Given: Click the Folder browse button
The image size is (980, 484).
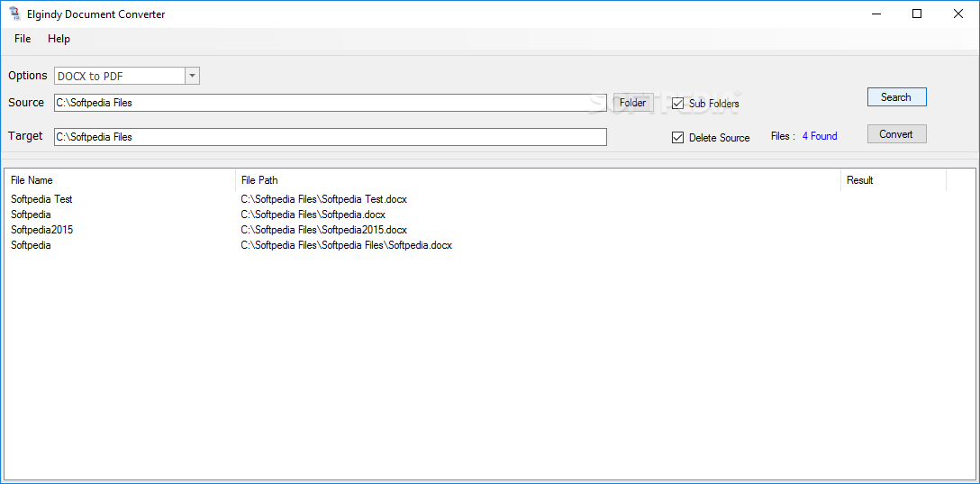Looking at the screenshot, I should [632, 103].
